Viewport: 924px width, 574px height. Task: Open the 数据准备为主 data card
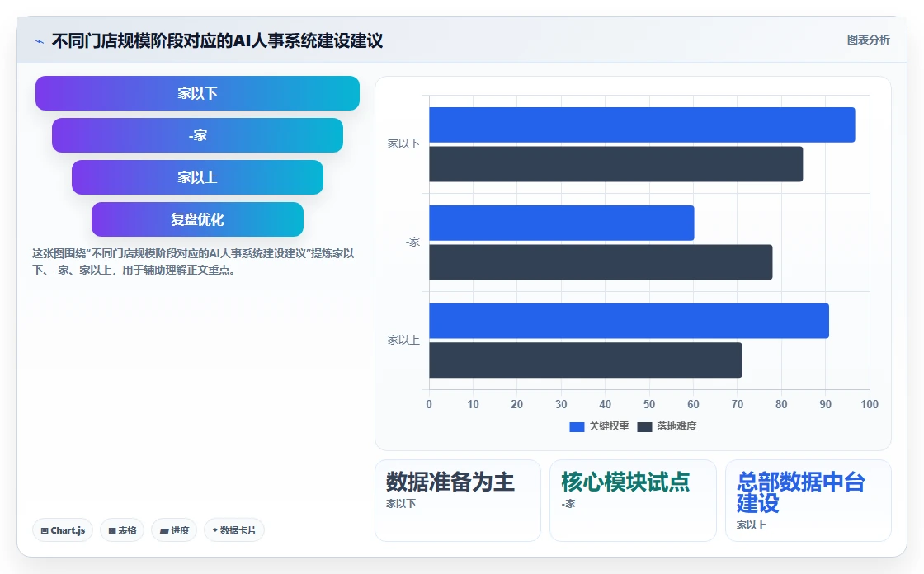pos(458,501)
